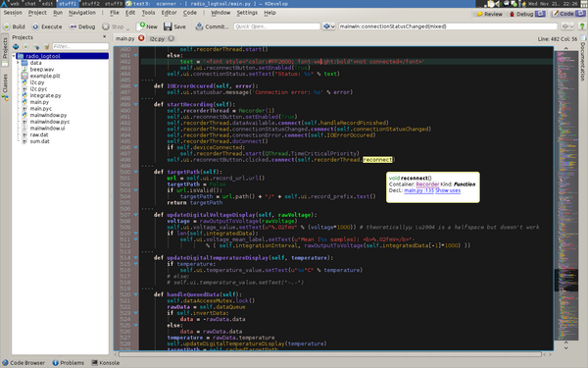Image resolution: width=588 pixels, height=368 pixels.
Task: Click the broom icon in the Projects toolbar
Action: [46, 46]
